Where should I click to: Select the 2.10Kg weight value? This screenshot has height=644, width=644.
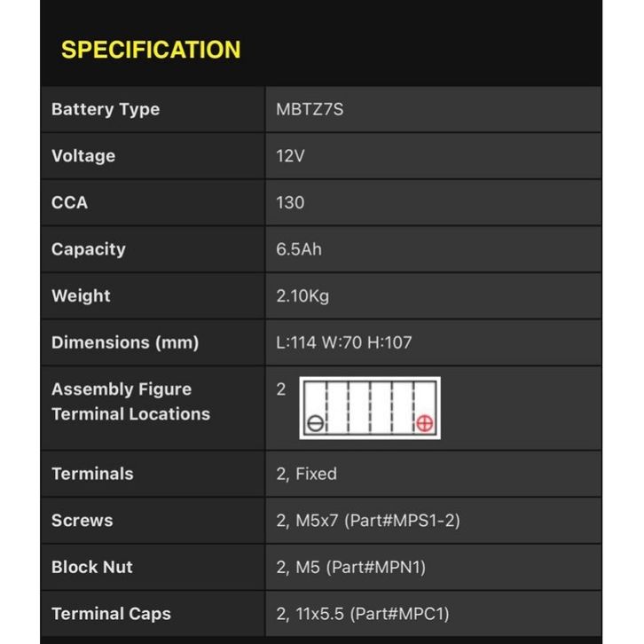click(302, 295)
